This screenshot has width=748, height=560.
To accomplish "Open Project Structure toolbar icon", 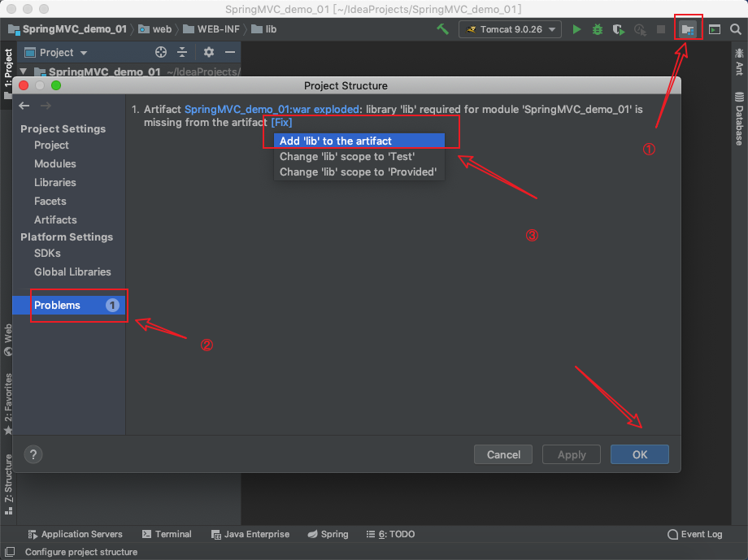I will point(687,29).
